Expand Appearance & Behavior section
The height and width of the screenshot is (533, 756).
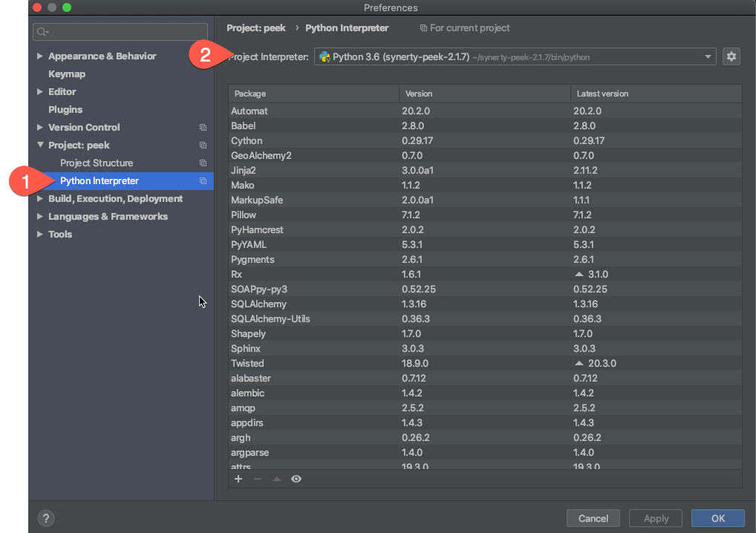pos(40,56)
